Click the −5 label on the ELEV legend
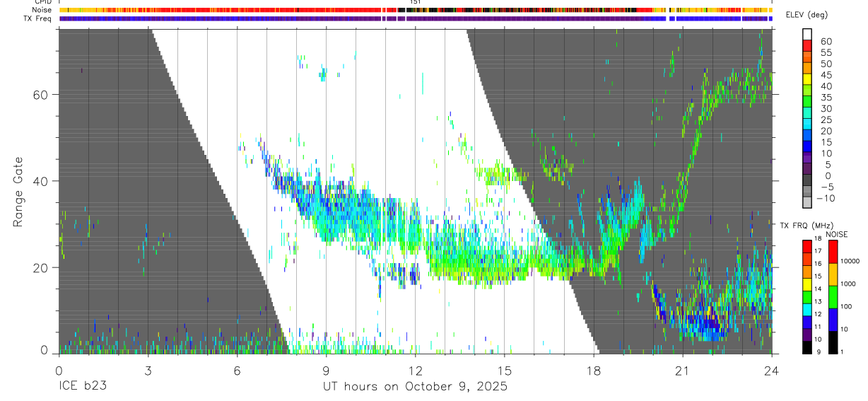 [828, 187]
